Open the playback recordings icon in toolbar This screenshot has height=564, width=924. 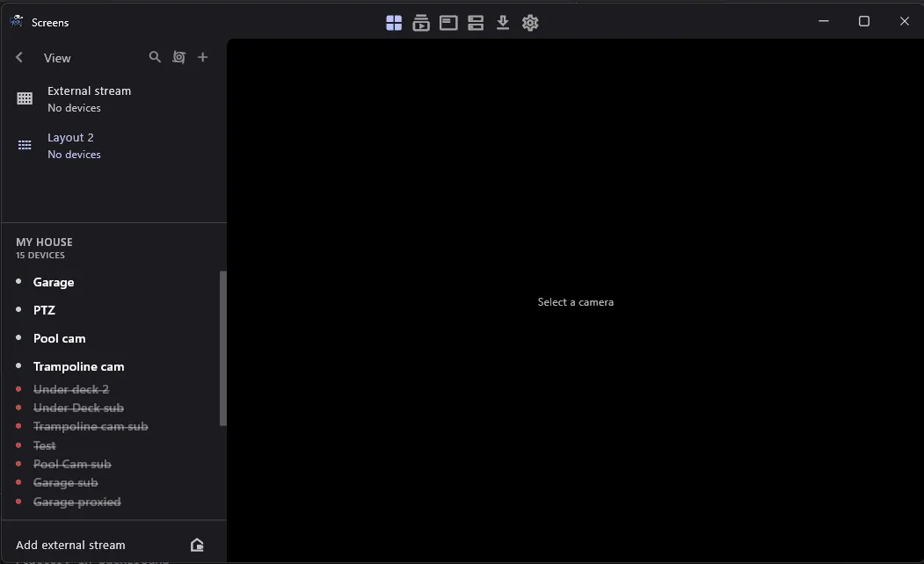tap(421, 23)
